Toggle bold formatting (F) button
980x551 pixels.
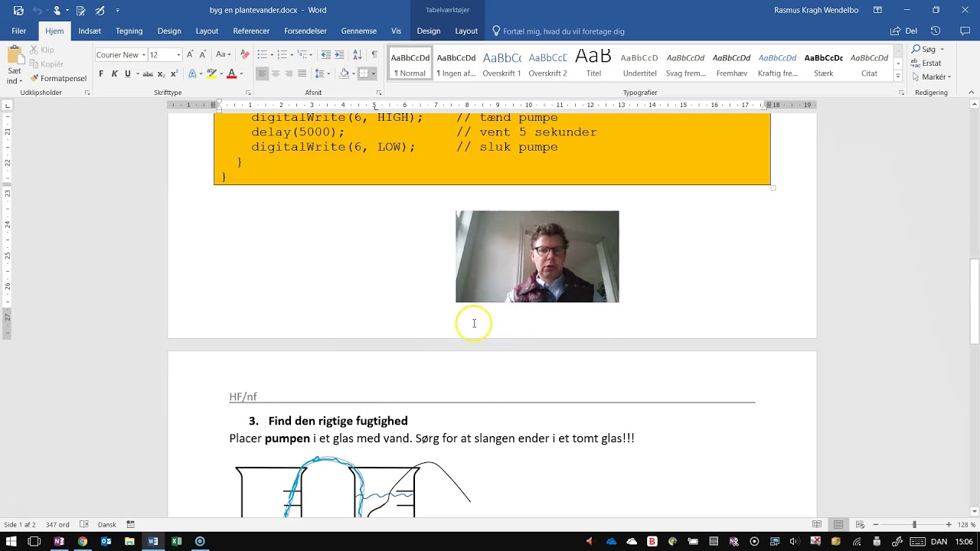tap(101, 73)
